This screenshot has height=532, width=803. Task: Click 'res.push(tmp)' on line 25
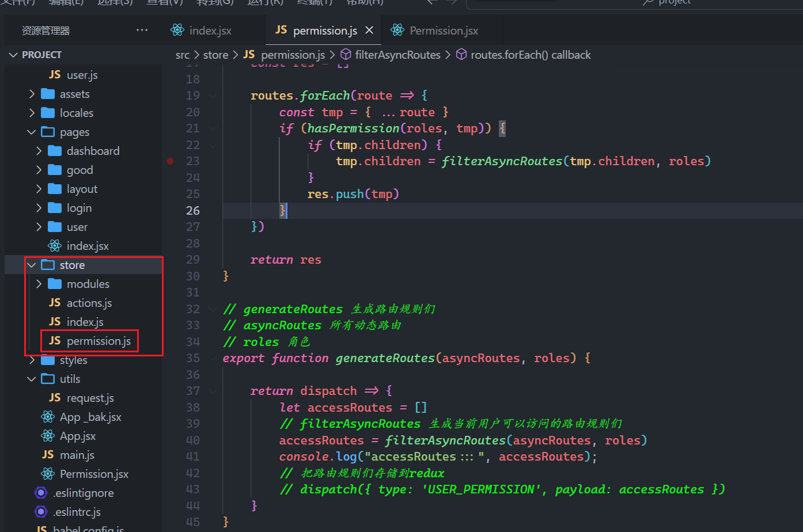pos(353,194)
